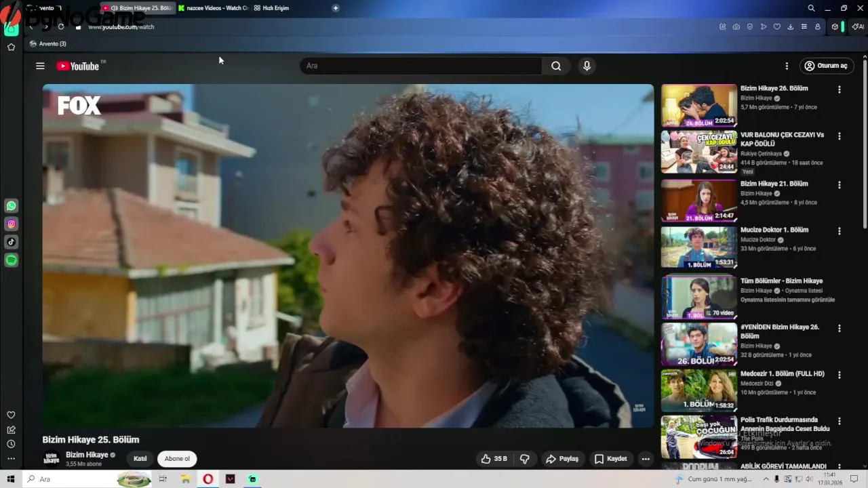Screen dimensions: 868x488
Task: Open the sidebar heart pinboards icon
Action: [11, 415]
